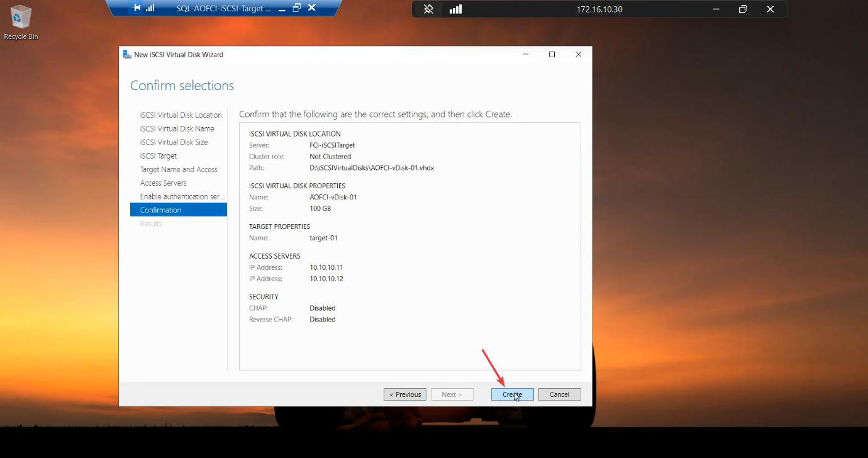Viewport: 868px width, 458px height.
Task: Close the 172.16.10.30 connection window
Action: coord(771,9)
